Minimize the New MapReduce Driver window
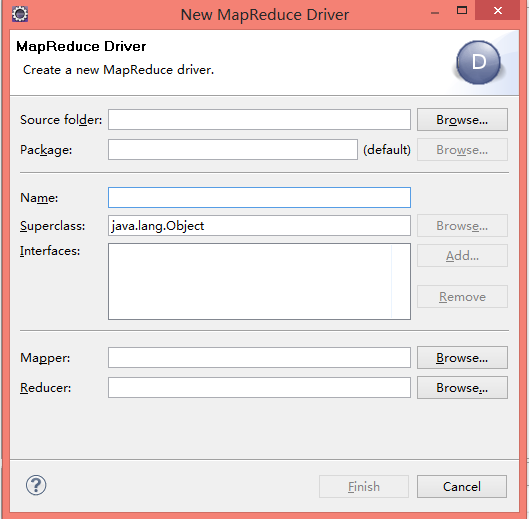 point(435,12)
